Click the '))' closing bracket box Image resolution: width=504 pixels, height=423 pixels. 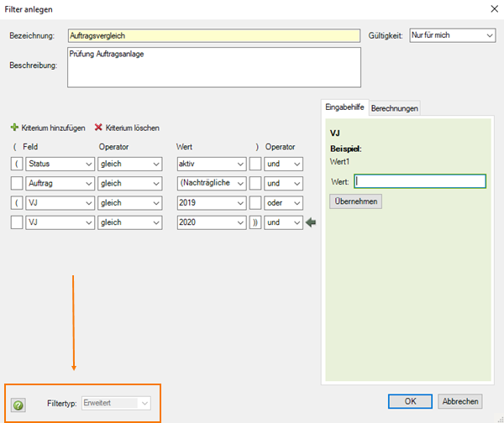tap(255, 222)
